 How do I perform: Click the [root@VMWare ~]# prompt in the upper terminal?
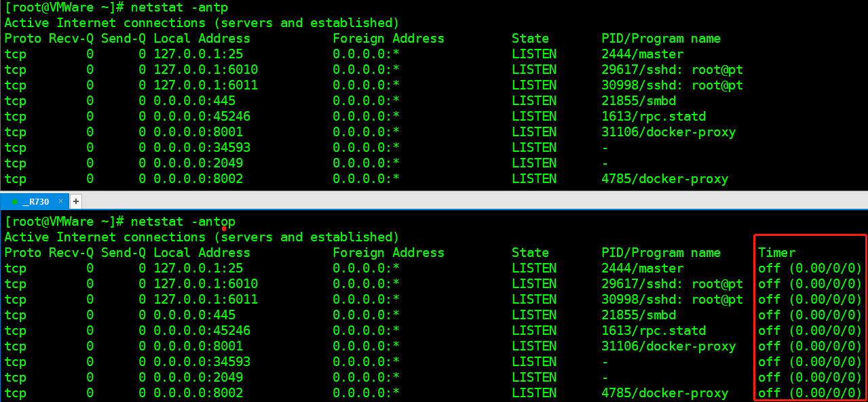64,7
